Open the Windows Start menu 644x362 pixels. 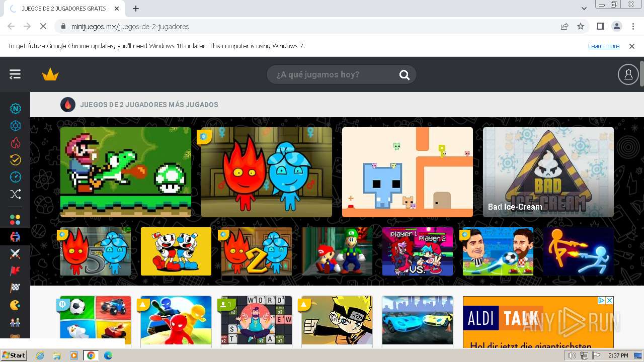click(x=14, y=355)
